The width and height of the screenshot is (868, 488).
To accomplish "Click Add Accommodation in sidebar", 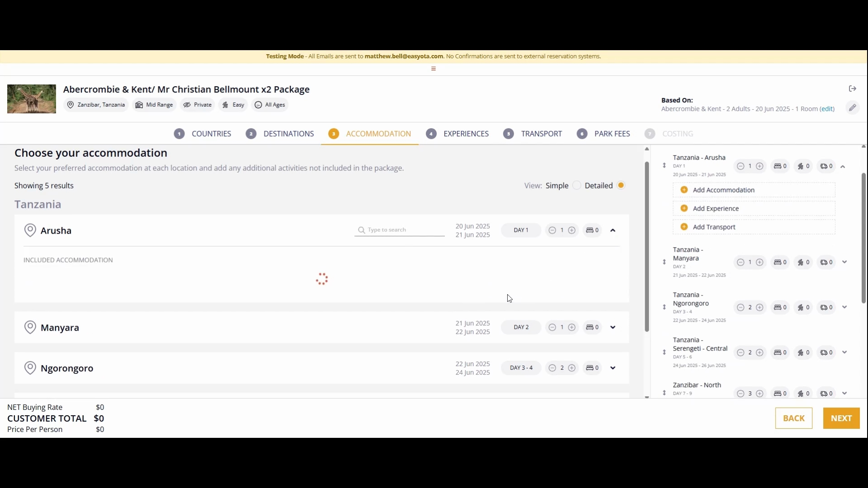I will click(754, 190).
